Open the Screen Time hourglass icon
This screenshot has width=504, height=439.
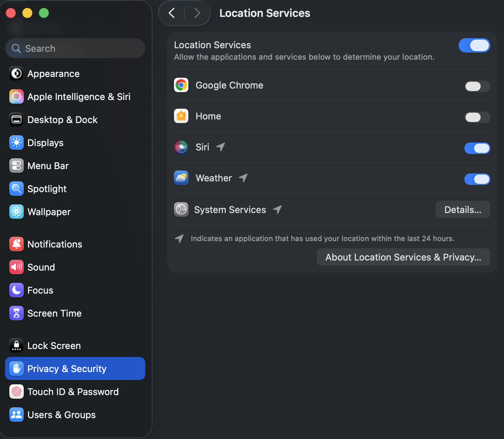click(17, 313)
